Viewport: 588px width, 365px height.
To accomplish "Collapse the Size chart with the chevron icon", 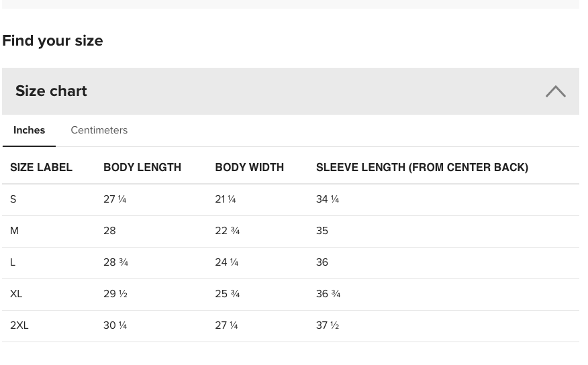I will (555, 91).
